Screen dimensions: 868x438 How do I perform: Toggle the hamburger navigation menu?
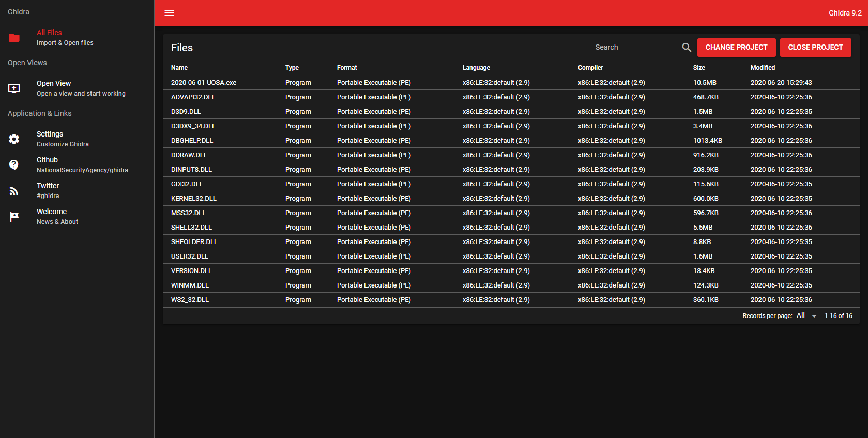pos(170,13)
